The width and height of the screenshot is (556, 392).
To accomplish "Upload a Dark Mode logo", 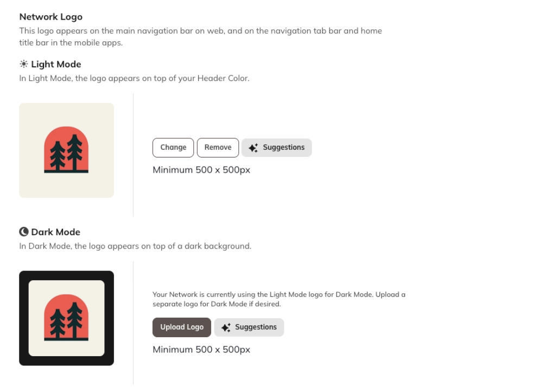I will (181, 327).
